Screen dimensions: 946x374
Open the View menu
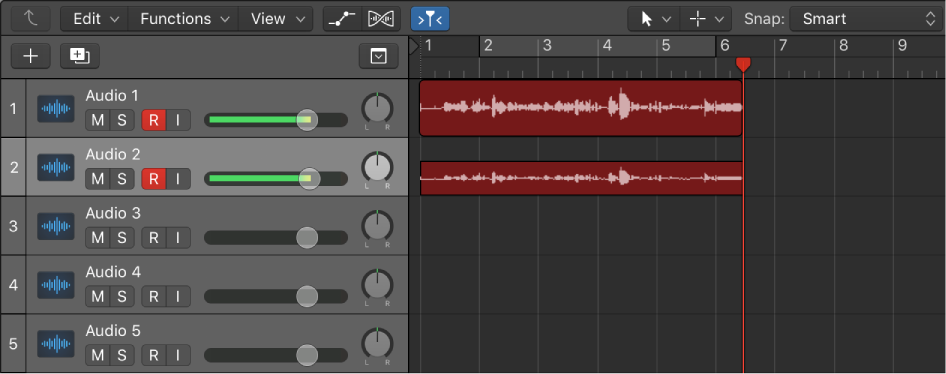click(276, 19)
